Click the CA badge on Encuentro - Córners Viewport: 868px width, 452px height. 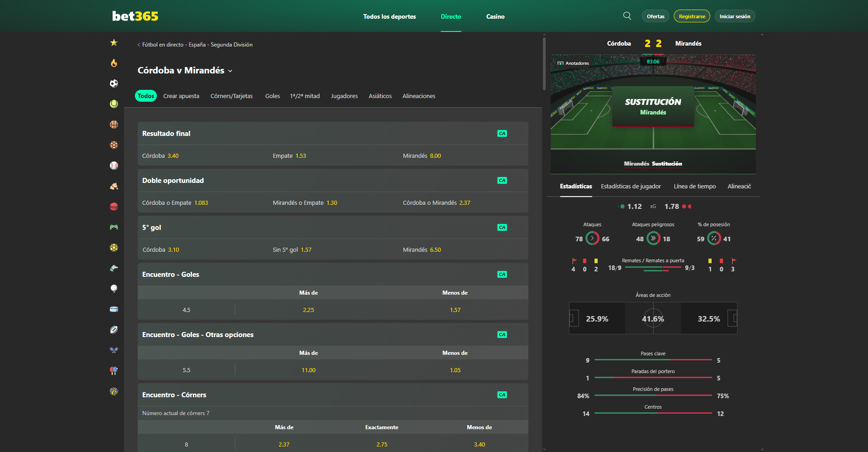pyautogui.click(x=502, y=395)
